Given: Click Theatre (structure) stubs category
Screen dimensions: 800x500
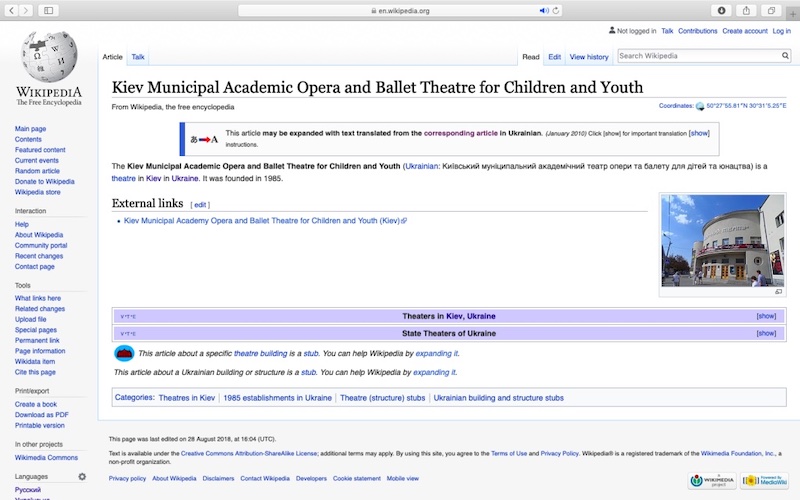Looking at the screenshot, I should click(x=383, y=398).
